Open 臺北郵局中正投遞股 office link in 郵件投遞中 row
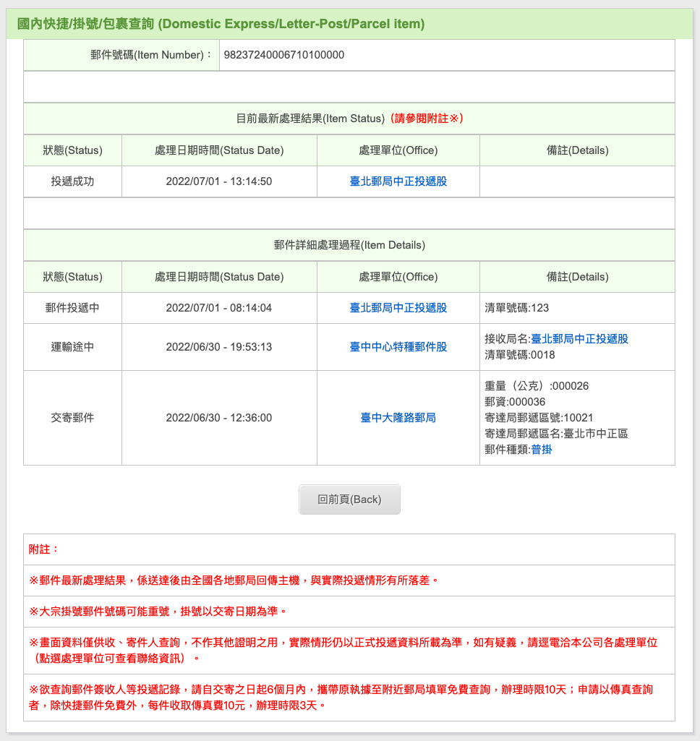 pyautogui.click(x=398, y=308)
